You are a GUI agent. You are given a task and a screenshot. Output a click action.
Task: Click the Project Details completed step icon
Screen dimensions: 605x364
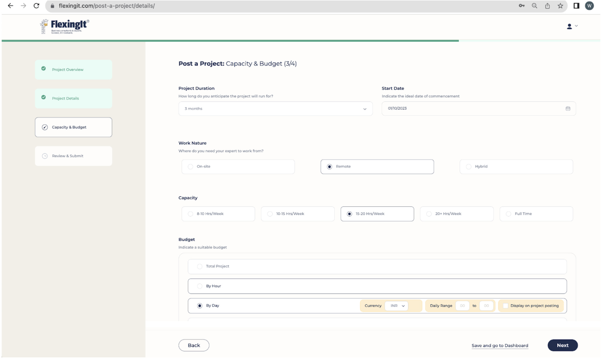[44, 98]
